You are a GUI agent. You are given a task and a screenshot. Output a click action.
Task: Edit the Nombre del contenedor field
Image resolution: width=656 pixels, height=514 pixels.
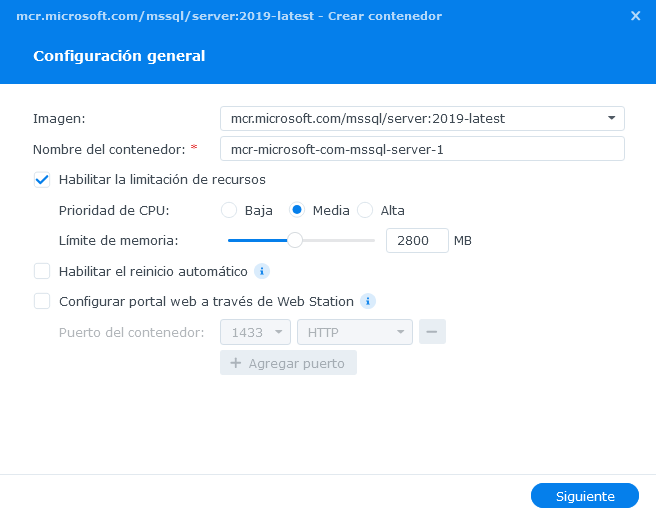point(422,149)
